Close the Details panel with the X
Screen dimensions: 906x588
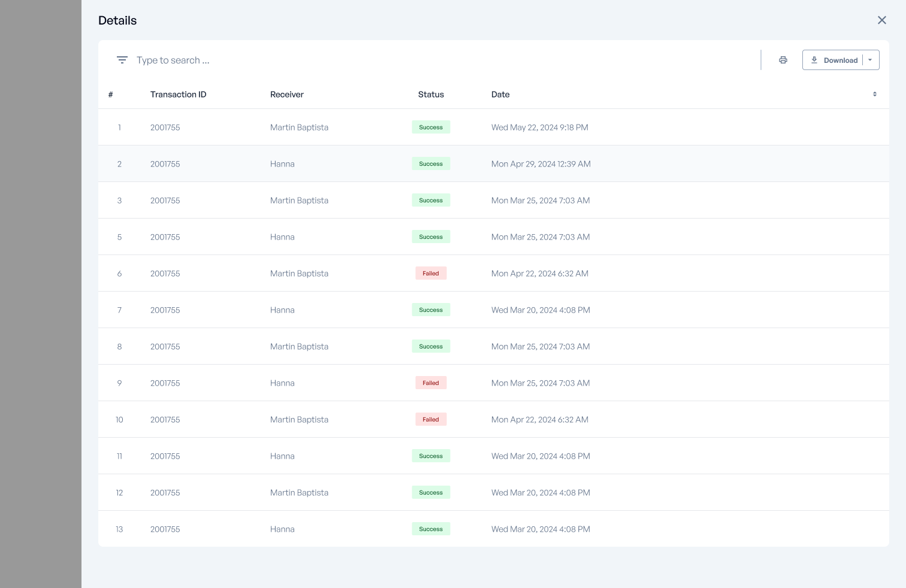coord(881,20)
